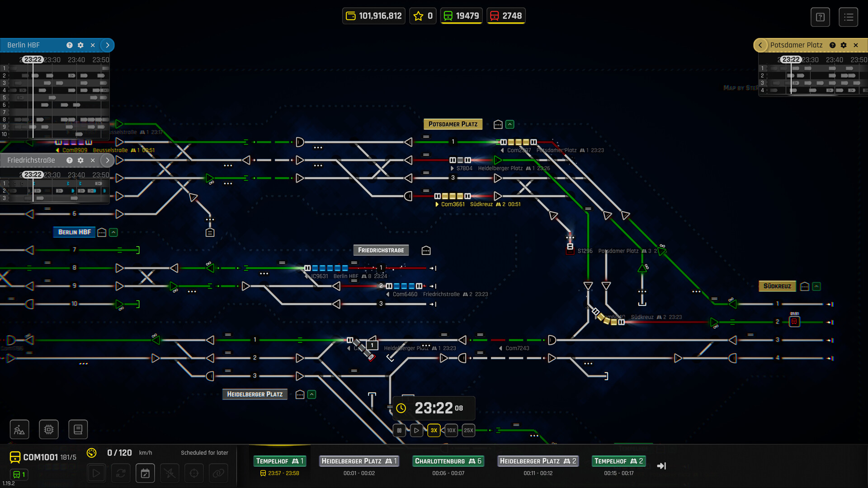Open Berlin HBF panel settings gear

[80, 45]
